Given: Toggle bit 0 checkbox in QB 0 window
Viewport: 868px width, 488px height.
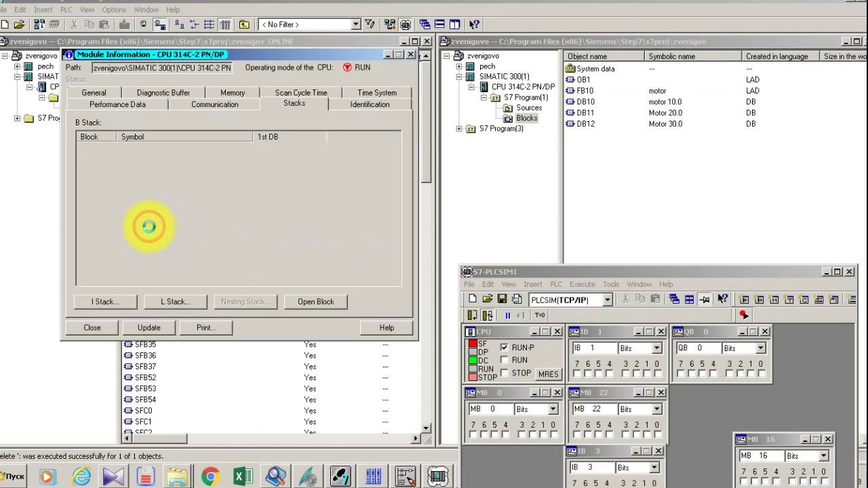Looking at the screenshot, I should (762, 373).
